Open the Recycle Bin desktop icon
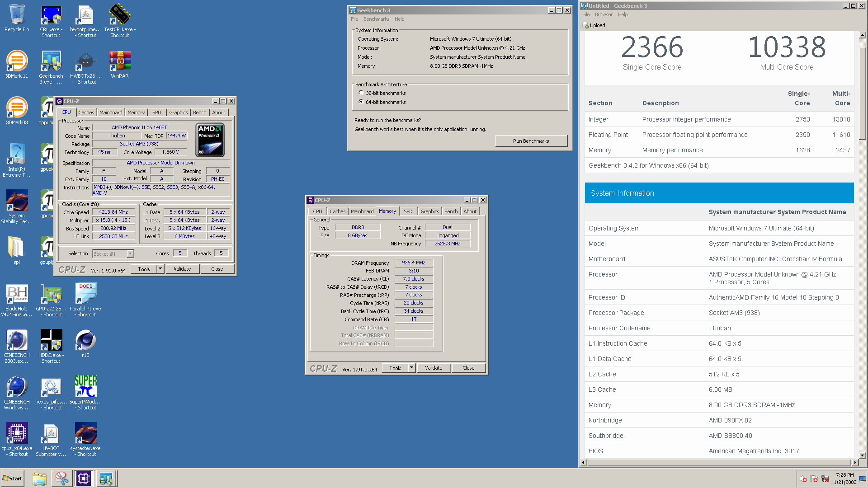The image size is (868, 488). (17, 18)
